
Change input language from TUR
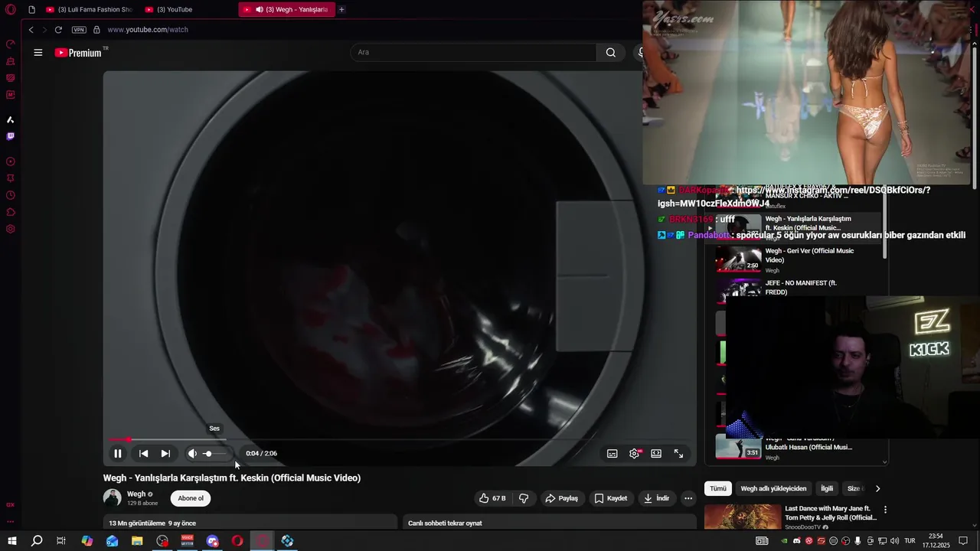910,541
